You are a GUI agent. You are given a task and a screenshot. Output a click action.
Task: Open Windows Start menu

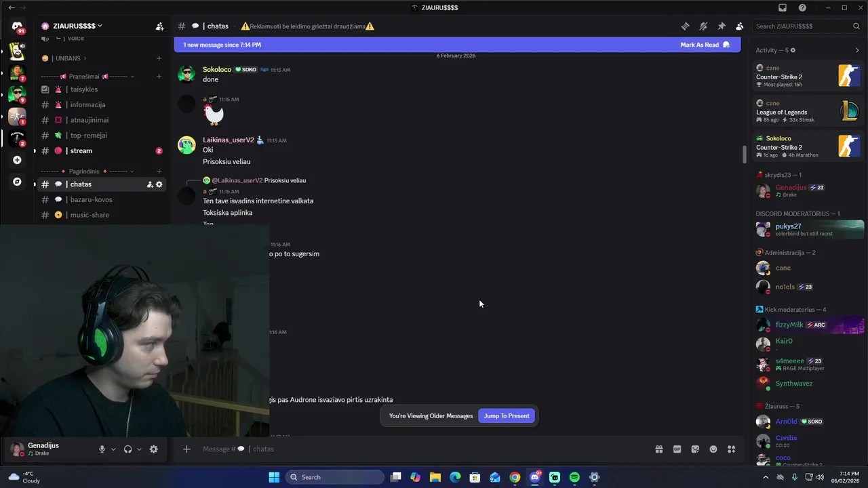(274, 477)
